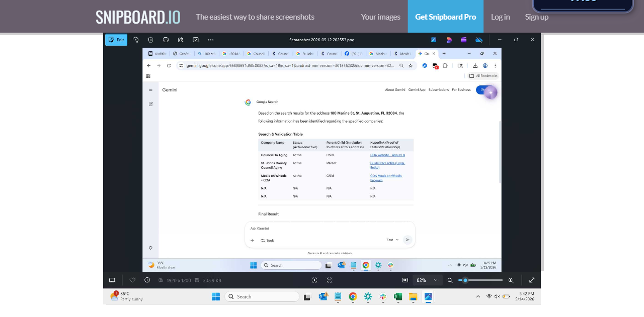Rotate the image in Photos viewer
Viewport: 644px width, 317px height.
click(x=135, y=40)
